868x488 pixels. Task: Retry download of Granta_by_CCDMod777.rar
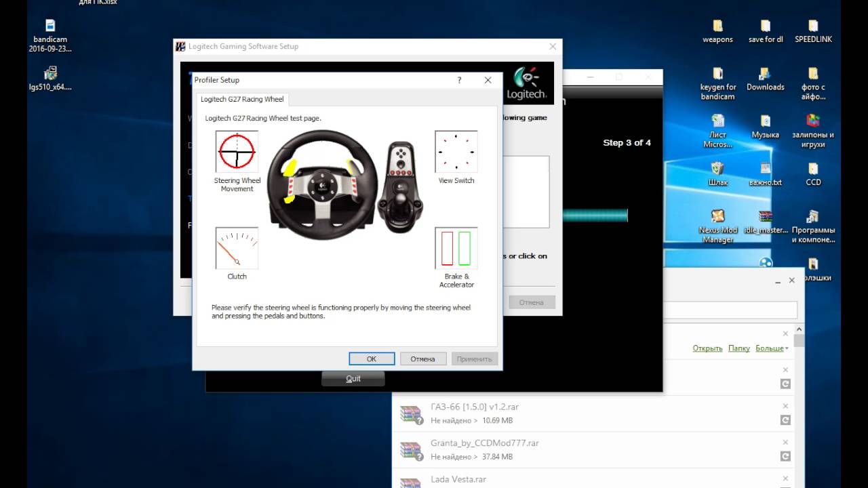click(x=785, y=457)
